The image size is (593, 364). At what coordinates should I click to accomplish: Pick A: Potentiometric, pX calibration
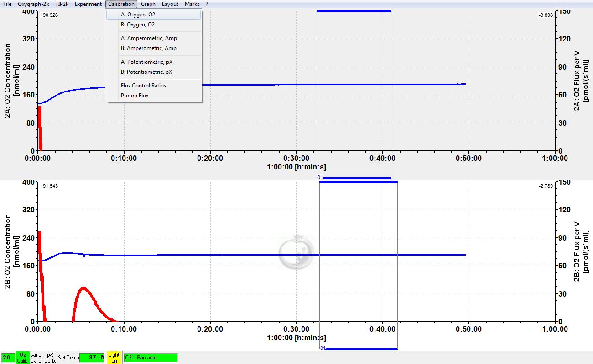(x=154, y=62)
